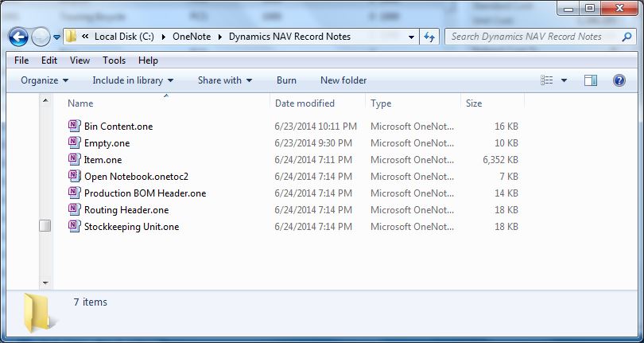Click the Back navigation arrow button
Image resolution: width=644 pixels, height=343 pixels.
tap(18, 37)
